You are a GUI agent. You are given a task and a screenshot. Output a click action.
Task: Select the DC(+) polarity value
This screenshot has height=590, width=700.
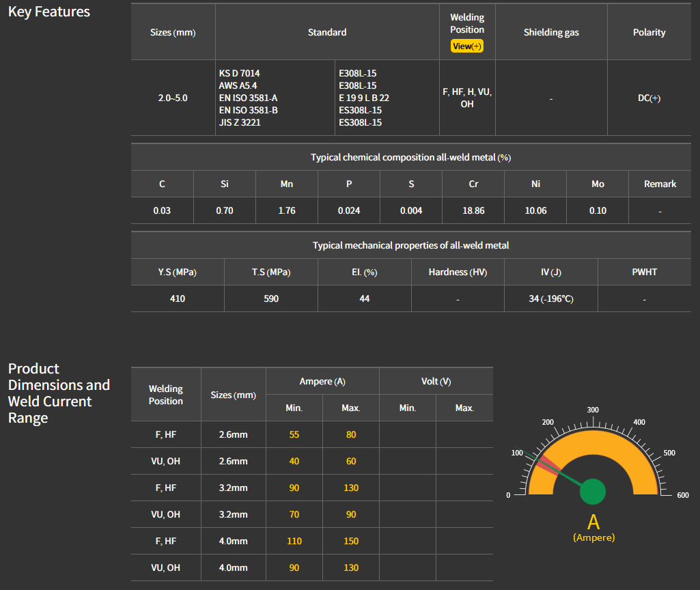(649, 98)
